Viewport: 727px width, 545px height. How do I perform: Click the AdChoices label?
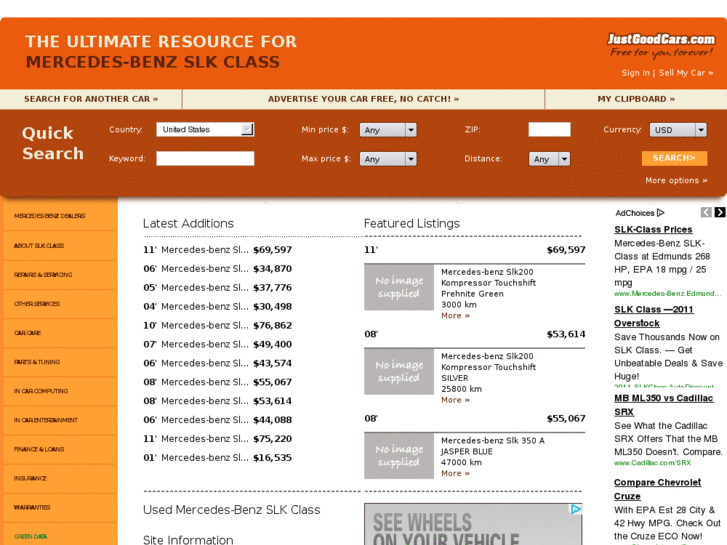635,213
